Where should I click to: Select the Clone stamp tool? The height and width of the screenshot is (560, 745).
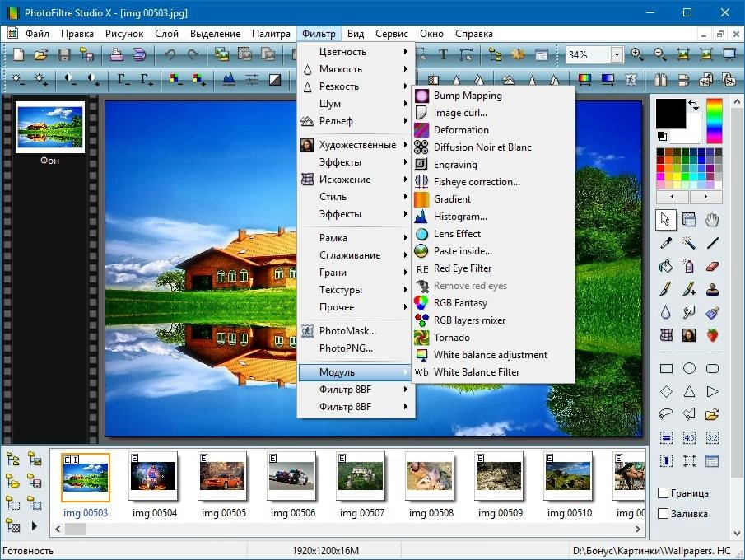pyautogui.click(x=712, y=289)
